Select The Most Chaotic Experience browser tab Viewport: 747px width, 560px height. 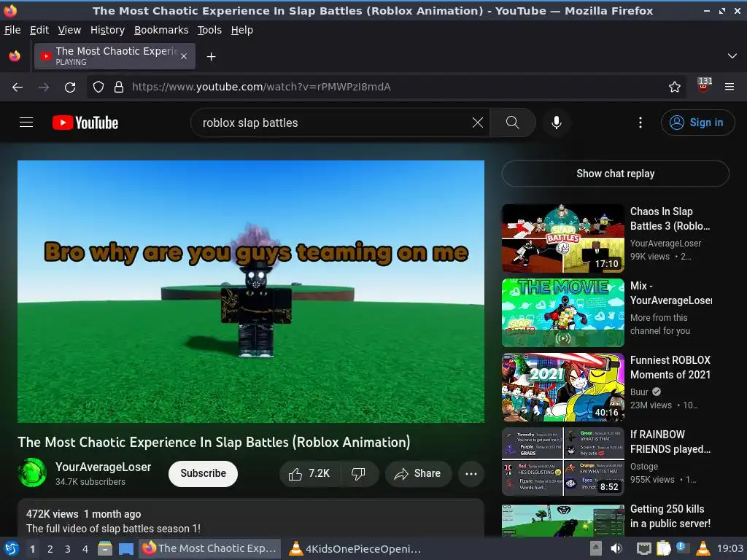click(x=115, y=56)
